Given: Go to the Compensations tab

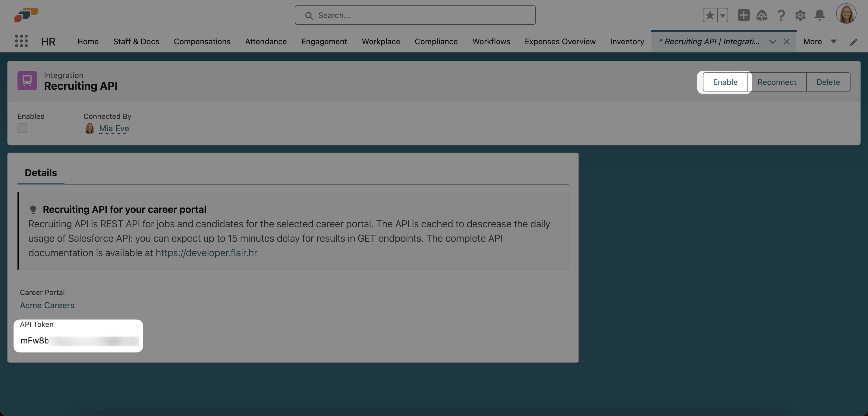Looking at the screenshot, I should 202,42.
